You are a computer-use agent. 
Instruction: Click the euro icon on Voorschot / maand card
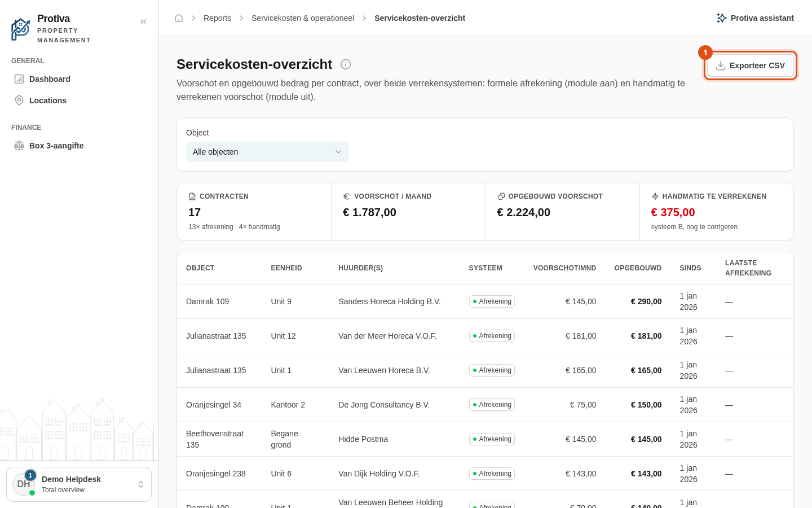(347, 196)
